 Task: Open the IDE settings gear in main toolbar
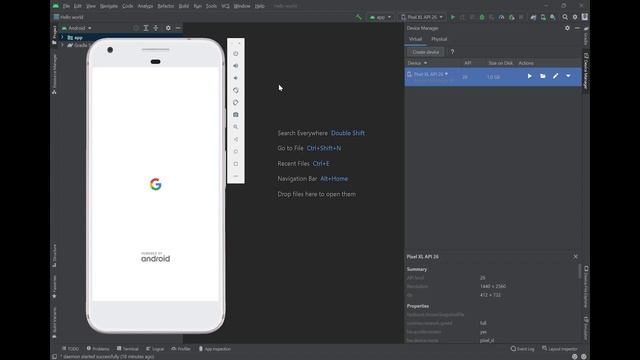point(575,17)
